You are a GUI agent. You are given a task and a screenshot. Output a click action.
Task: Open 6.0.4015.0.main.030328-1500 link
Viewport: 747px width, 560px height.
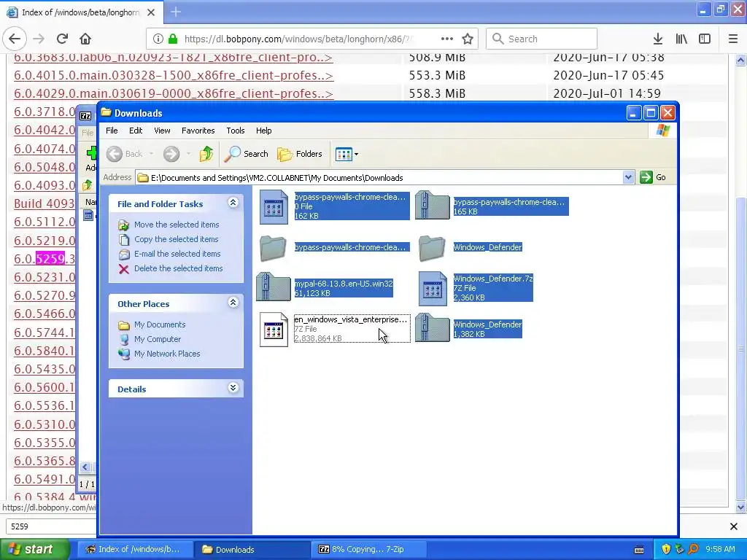174,75
